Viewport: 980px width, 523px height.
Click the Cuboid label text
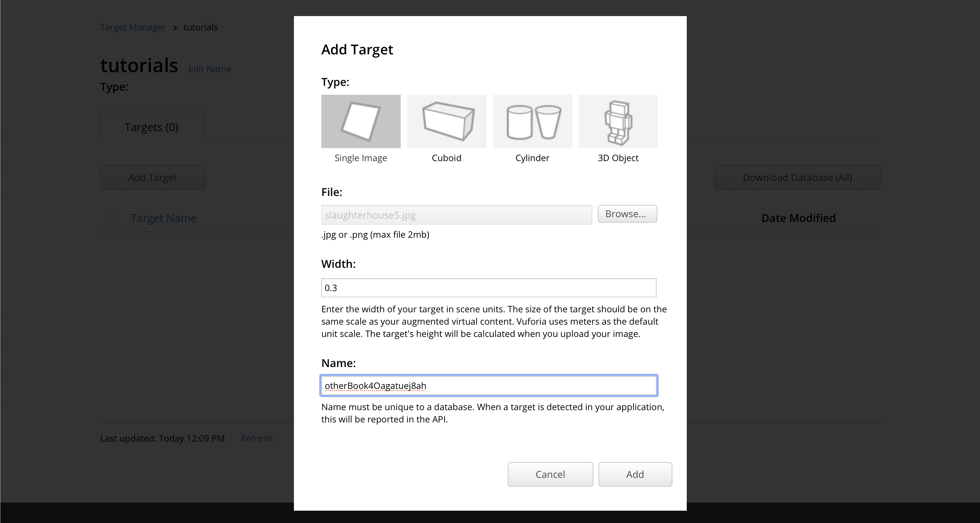[446, 158]
